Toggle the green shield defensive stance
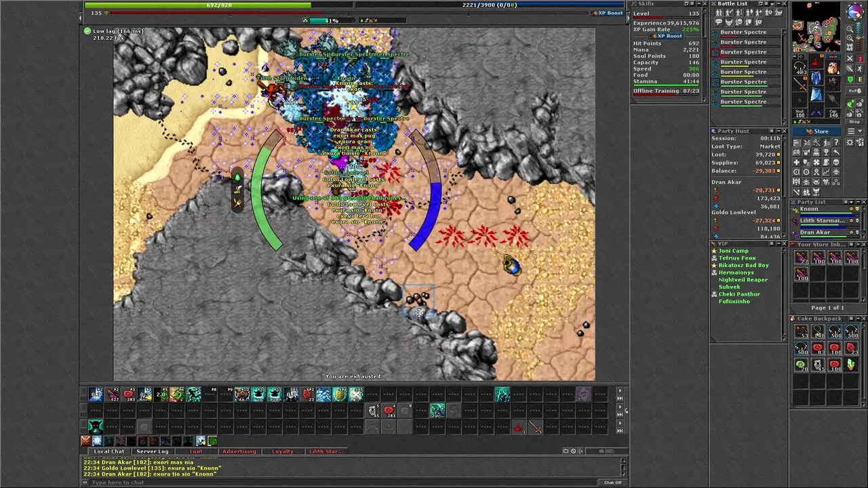This screenshot has height=488, width=868. point(850,79)
